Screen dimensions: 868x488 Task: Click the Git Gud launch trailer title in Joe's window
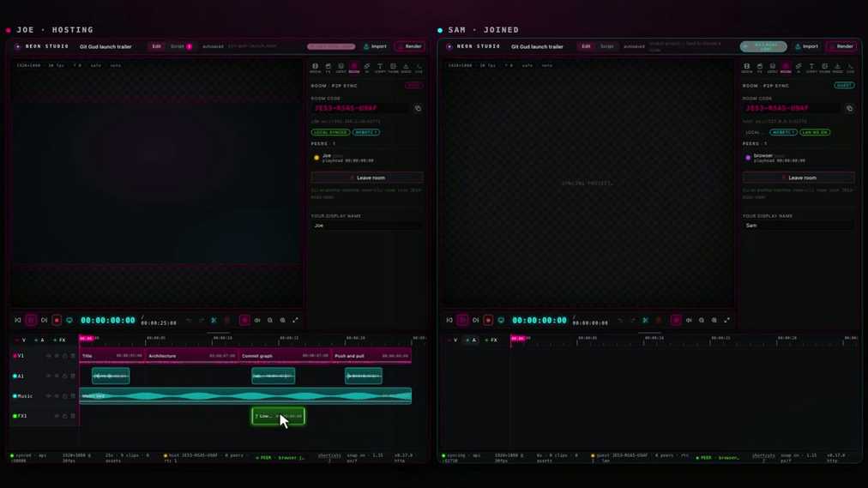pyautogui.click(x=105, y=46)
